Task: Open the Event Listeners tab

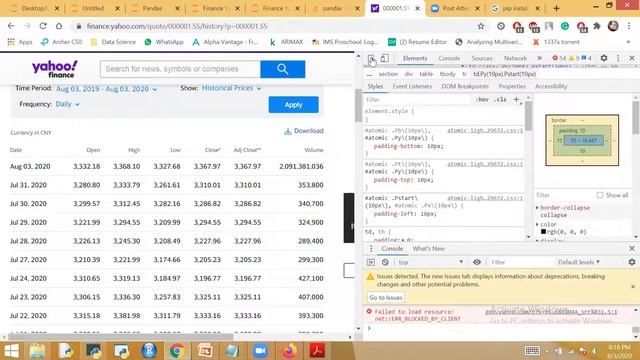Action: pyautogui.click(x=412, y=86)
